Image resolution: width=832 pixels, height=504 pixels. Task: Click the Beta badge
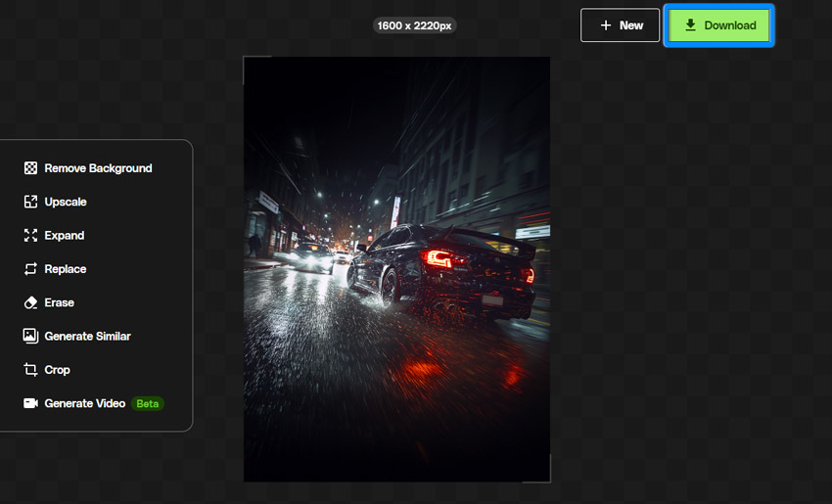pyautogui.click(x=148, y=404)
